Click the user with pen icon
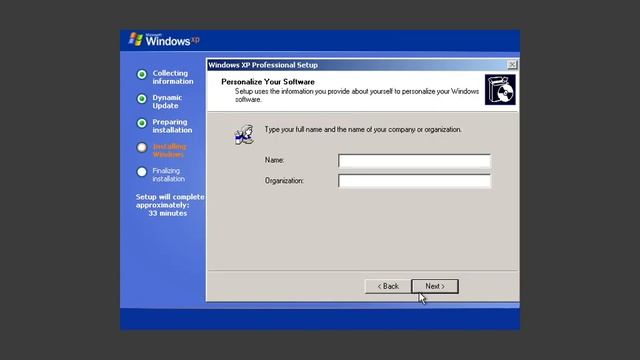The image size is (640, 360). (x=244, y=135)
